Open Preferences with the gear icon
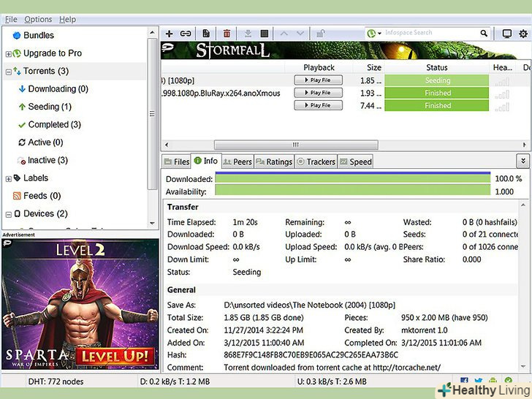This screenshot has width=532, height=399. coord(523,34)
